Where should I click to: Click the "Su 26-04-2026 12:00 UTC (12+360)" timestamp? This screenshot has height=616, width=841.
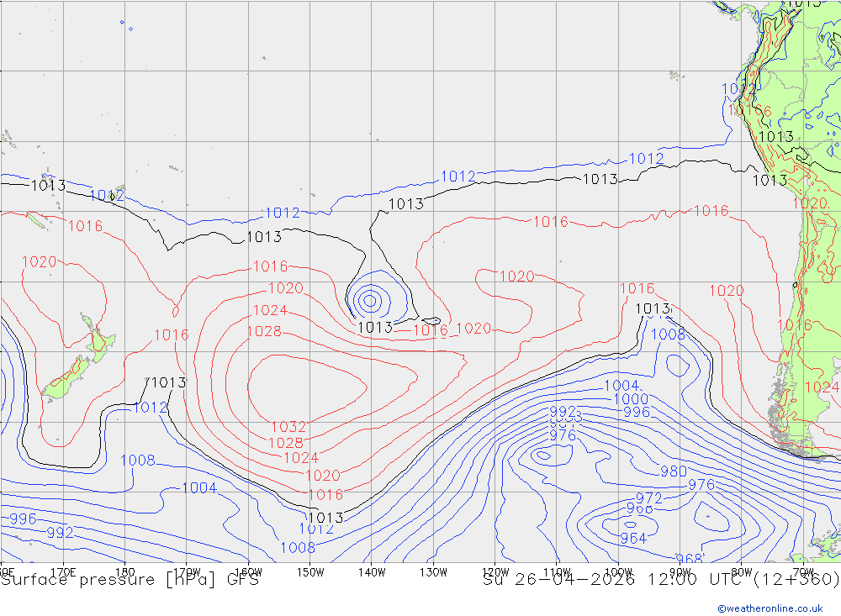click(x=661, y=580)
